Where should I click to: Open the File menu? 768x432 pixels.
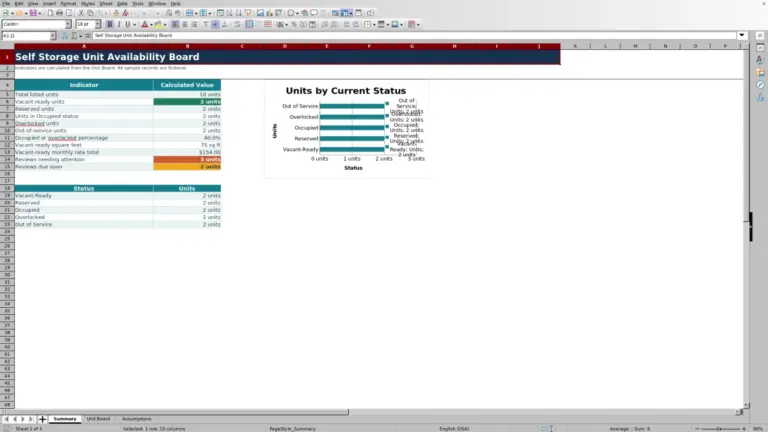click(6, 3)
